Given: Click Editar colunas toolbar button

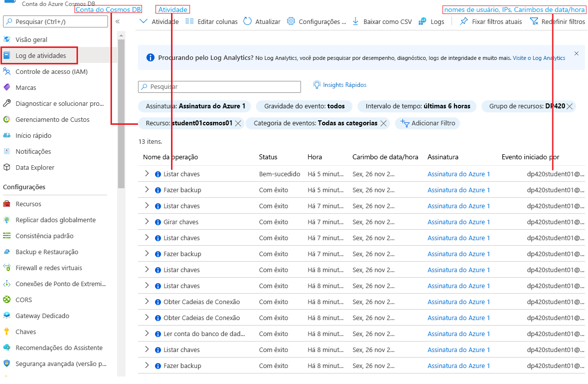Looking at the screenshot, I should tap(211, 22).
